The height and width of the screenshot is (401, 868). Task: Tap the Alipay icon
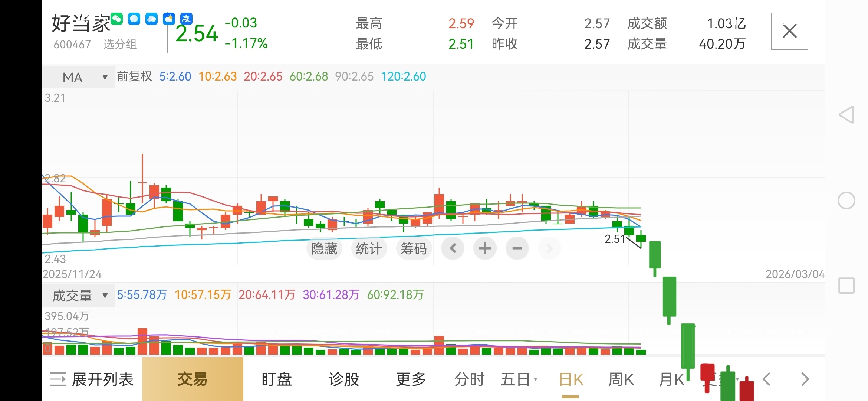[186, 19]
